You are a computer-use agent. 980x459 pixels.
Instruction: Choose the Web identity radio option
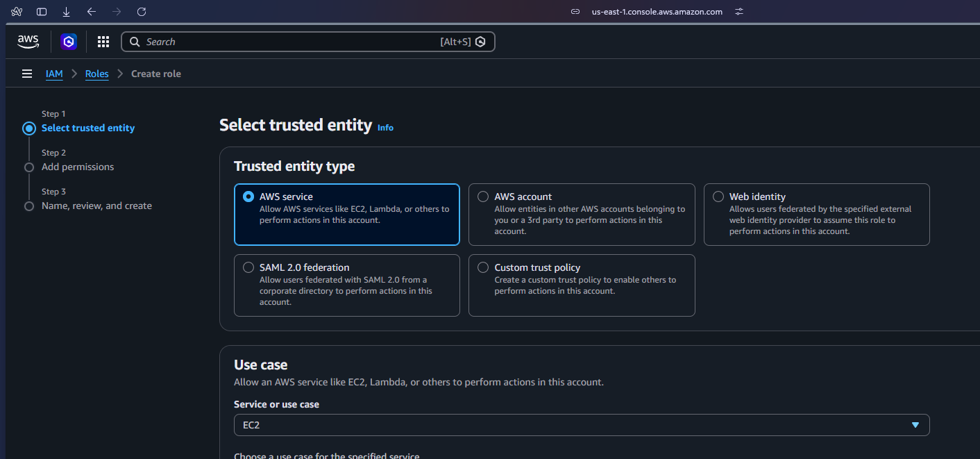click(718, 197)
